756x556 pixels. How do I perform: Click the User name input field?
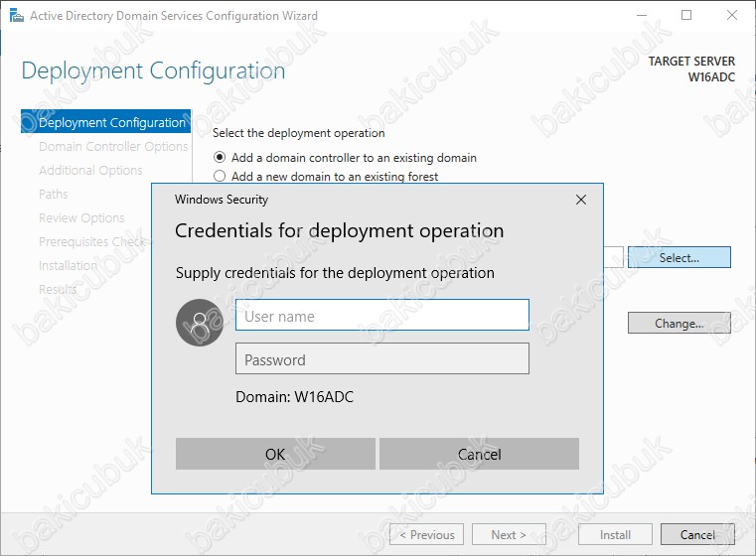click(381, 315)
